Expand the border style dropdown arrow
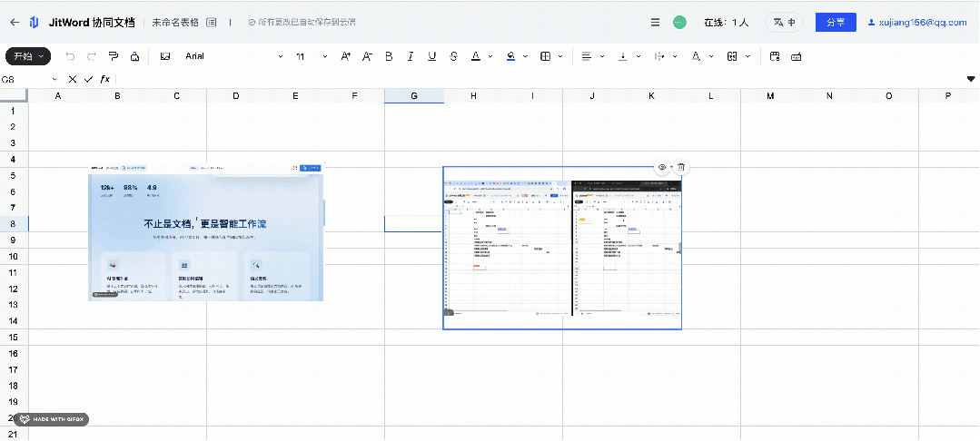This screenshot has width=980, height=441. [x=560, y=56]
